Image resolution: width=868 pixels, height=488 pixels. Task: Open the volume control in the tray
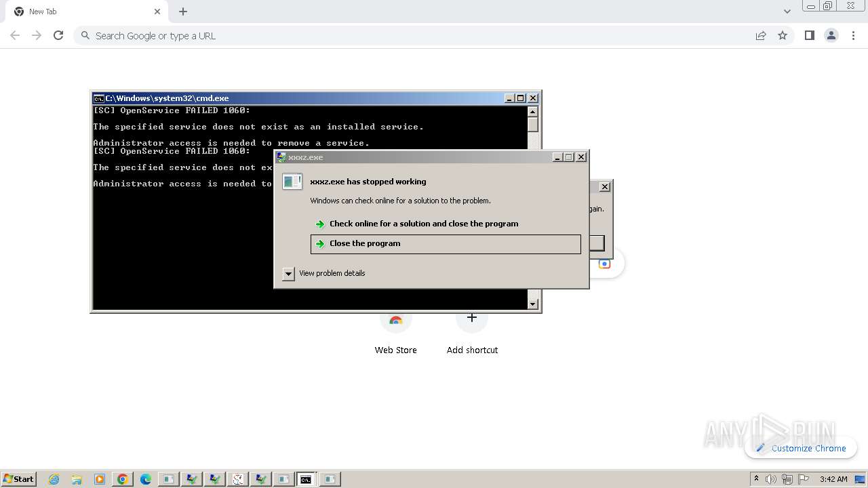pos(771,479)
